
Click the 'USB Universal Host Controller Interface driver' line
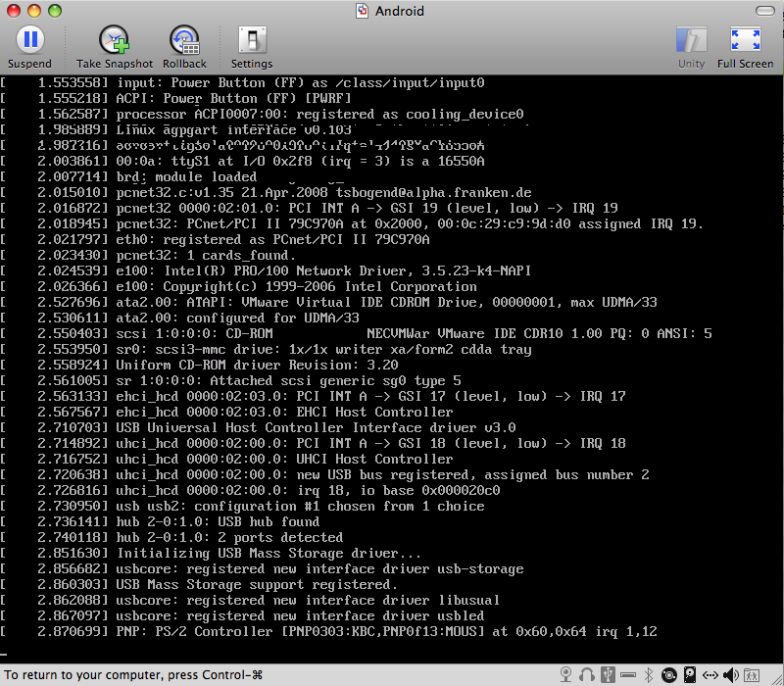[316, 427]
